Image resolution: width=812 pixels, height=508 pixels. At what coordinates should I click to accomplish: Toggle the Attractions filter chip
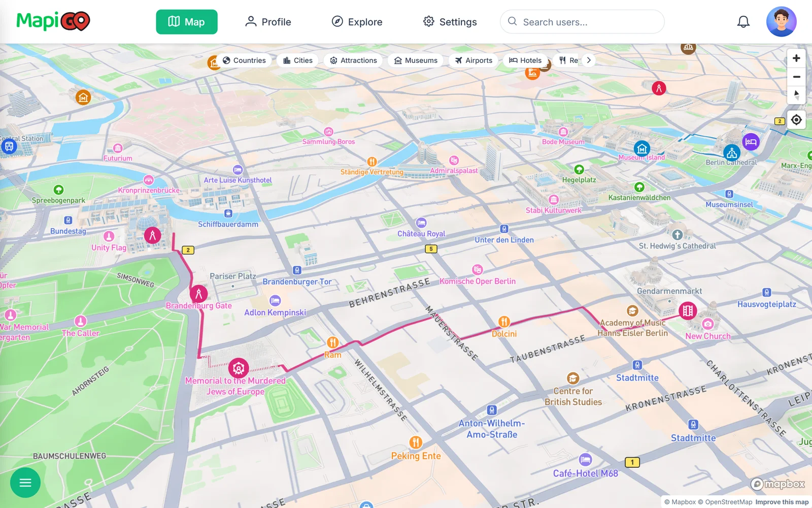tap(353, 60)
